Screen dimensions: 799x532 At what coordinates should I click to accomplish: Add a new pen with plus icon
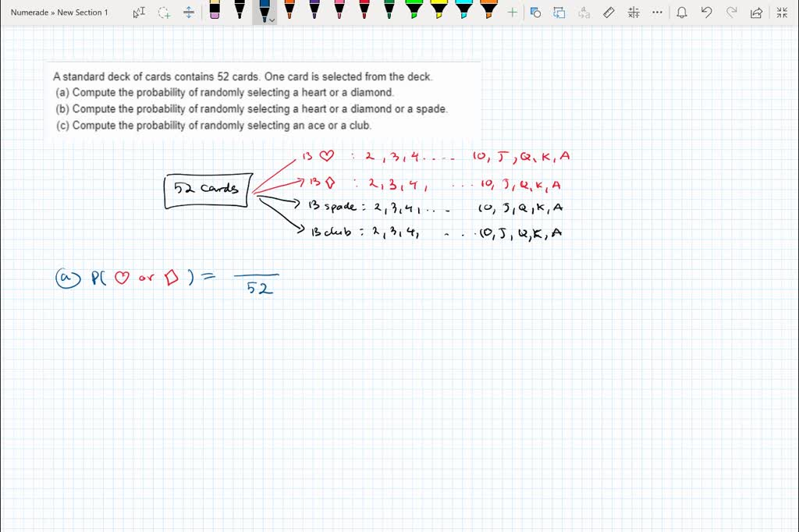tap(513, 12)
